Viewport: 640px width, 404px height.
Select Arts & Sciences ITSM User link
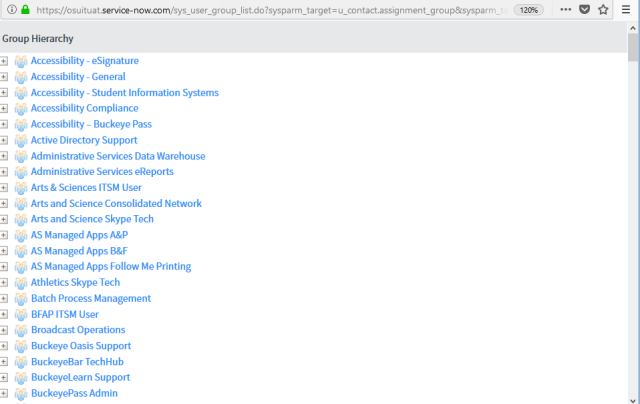(87, 187)
